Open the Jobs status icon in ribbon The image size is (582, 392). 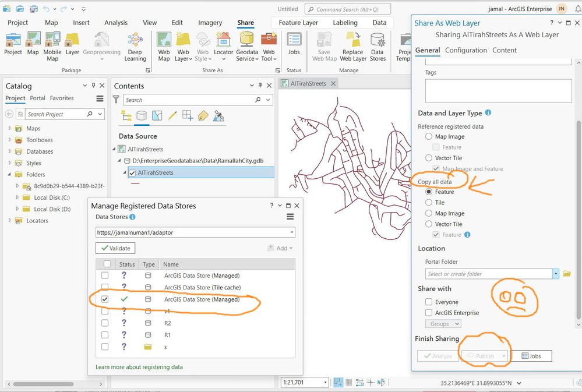coord(294,40)
